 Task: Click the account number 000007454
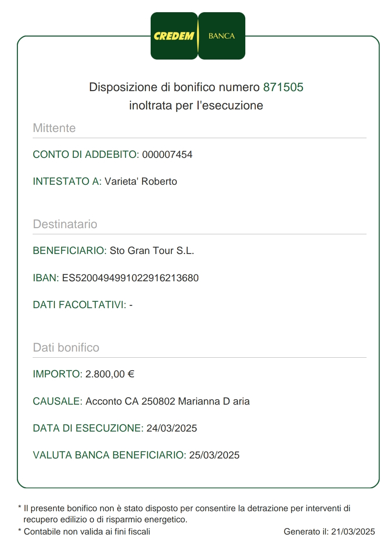(x=167, y=155)
